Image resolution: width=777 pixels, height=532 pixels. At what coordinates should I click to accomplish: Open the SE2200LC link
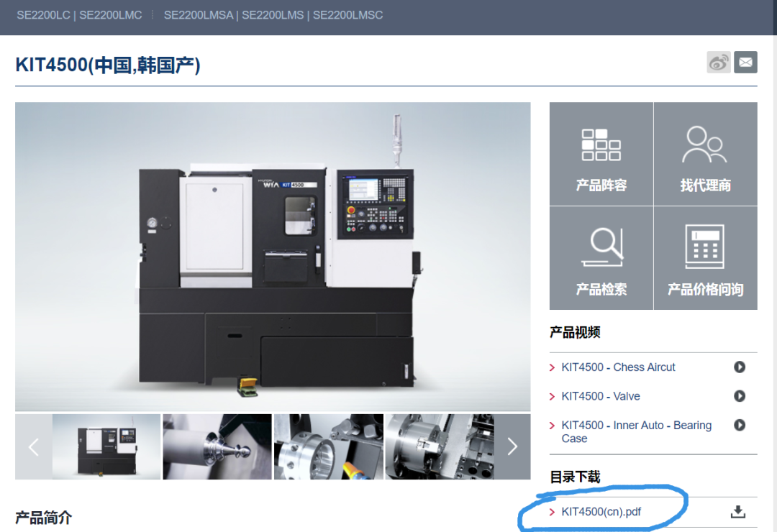(x=43, y=15)
